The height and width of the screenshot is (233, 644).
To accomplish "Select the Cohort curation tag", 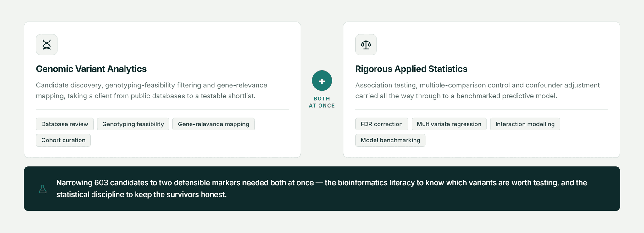I will tap(63, 140).
